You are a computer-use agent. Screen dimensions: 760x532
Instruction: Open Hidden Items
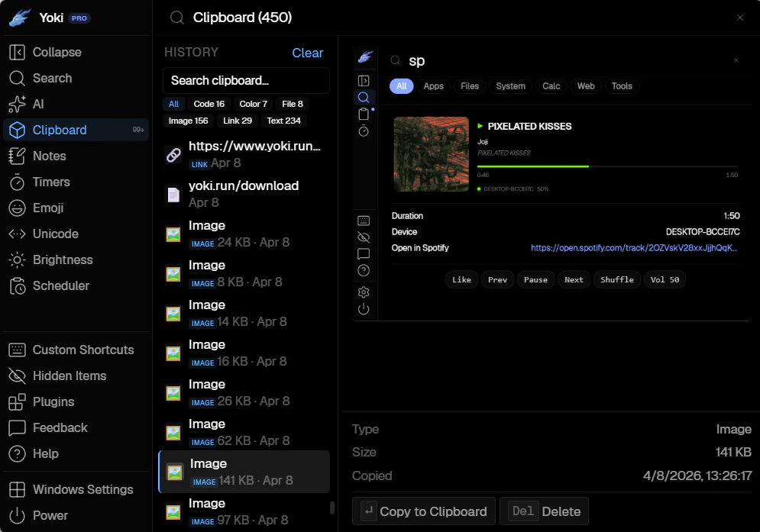[76, 376]
